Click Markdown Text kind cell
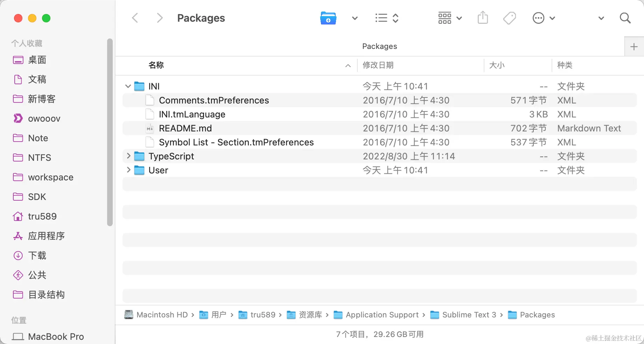 [x=589, y=128]
